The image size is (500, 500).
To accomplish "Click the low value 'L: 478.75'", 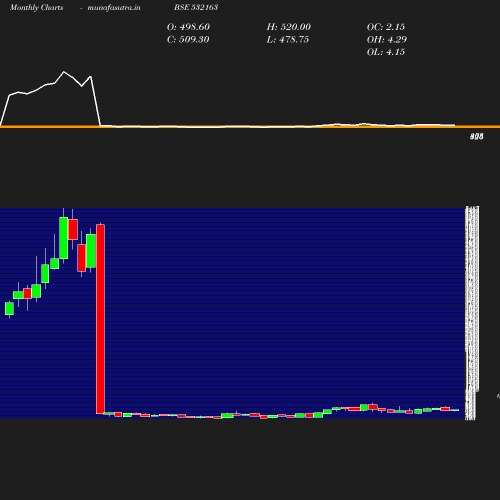I will pyautogui.click(x=288, y=40).
